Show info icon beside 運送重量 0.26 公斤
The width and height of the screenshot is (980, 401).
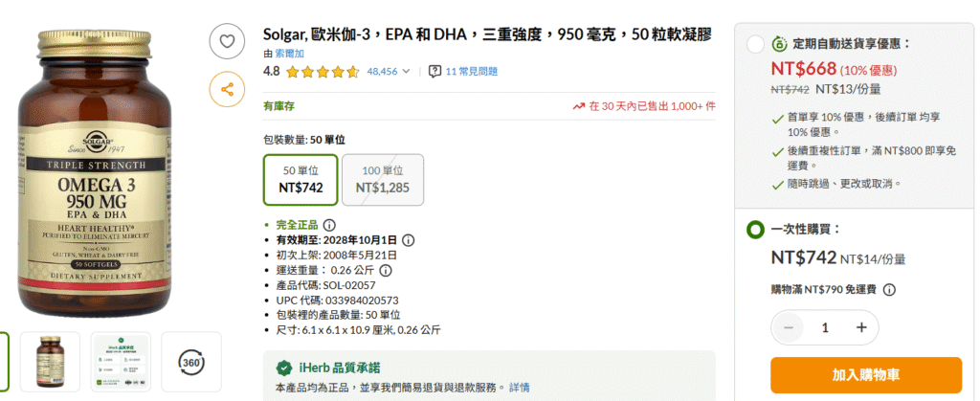(x=386, y=271)
